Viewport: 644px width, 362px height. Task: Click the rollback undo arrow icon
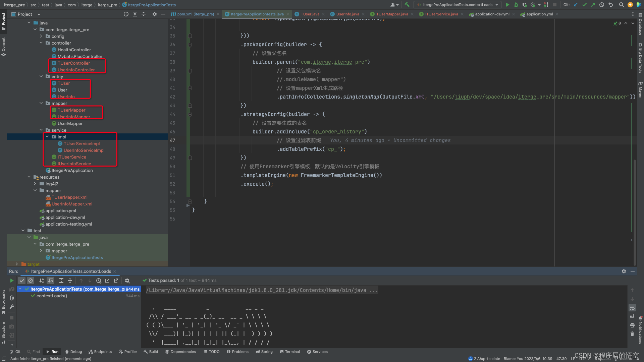pyautogui.click(x=610, y=5)
